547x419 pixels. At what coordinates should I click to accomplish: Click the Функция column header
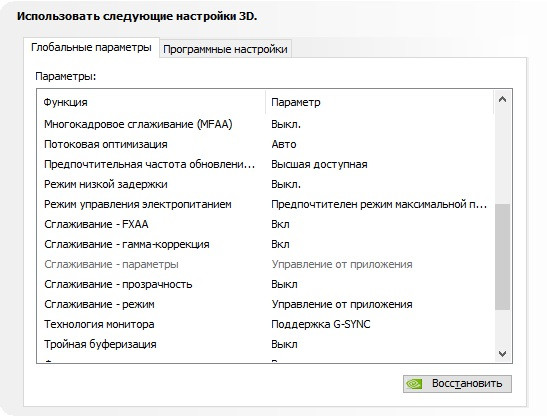(x=151, y=103)
